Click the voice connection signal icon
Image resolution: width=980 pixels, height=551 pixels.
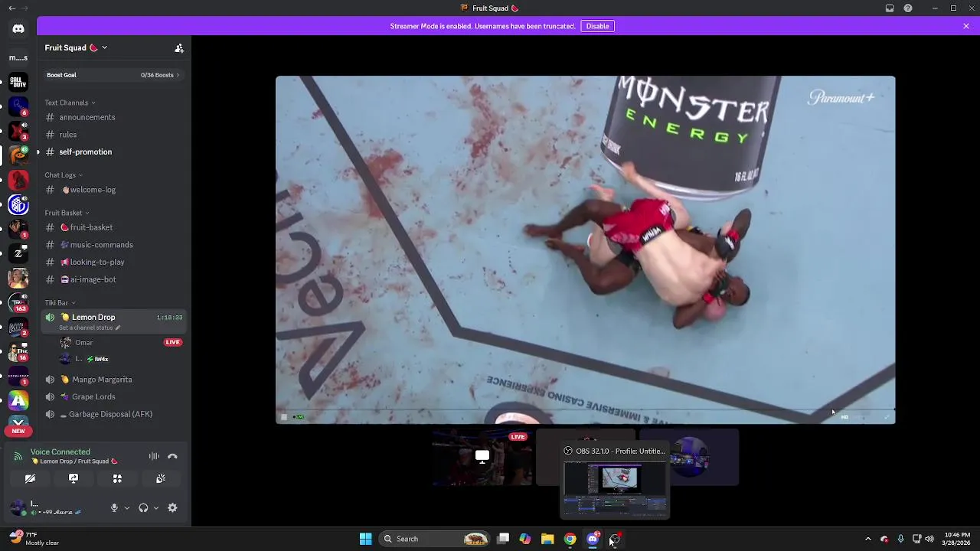18,456
